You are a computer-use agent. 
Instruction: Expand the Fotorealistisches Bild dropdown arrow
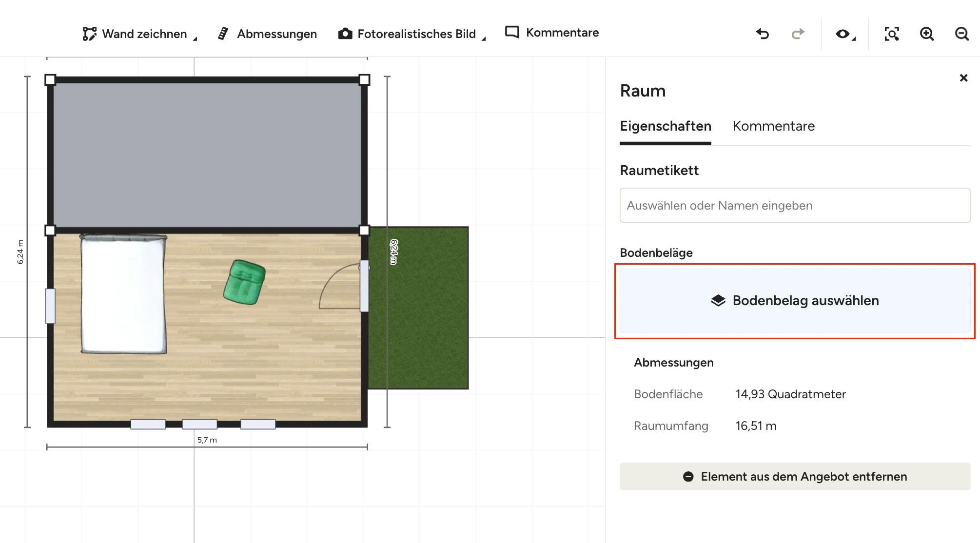(484, 39)
